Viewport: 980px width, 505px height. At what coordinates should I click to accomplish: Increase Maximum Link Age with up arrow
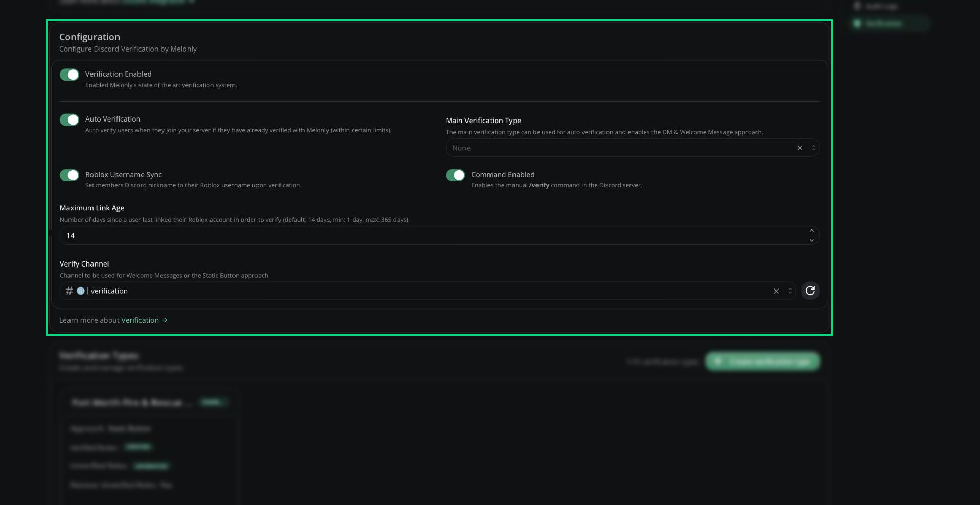tap(811, 231)
